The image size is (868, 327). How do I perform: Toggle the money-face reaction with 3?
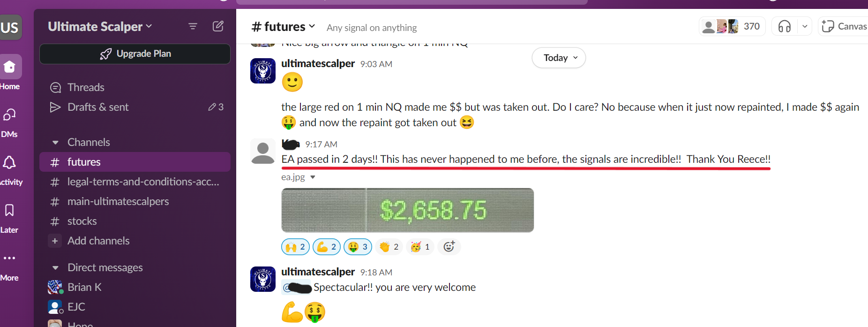(358, 247)
